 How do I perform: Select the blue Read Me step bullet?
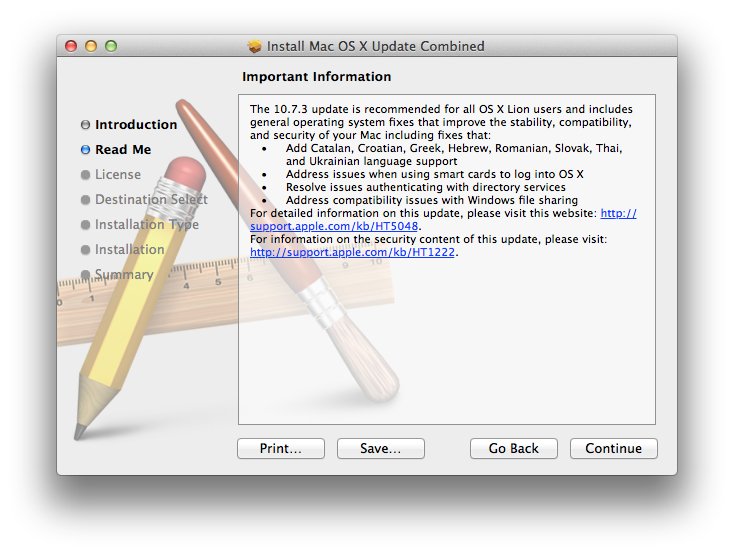pos(86,150)
